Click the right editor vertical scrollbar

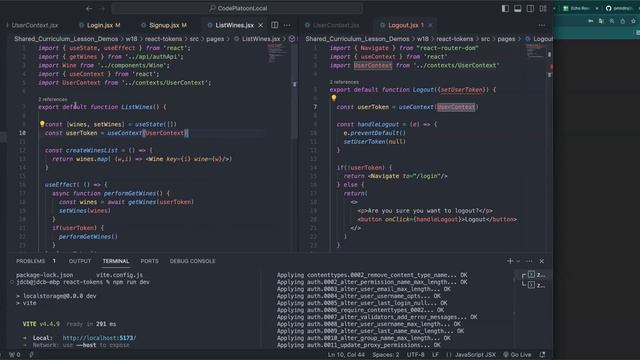550,147
